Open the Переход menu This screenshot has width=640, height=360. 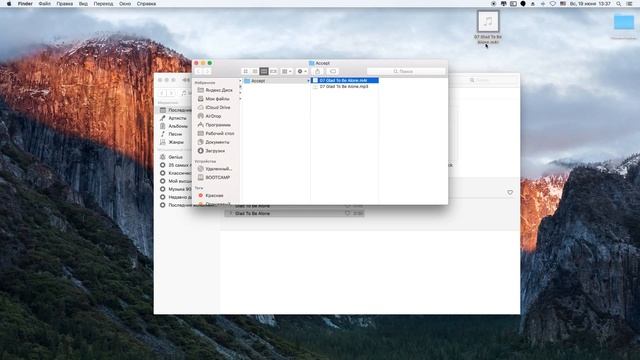click(103, 4)
